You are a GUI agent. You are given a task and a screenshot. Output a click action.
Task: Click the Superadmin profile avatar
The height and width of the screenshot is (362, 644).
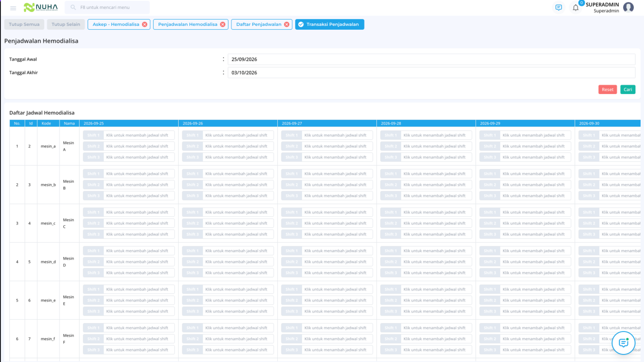pos(628,7)
